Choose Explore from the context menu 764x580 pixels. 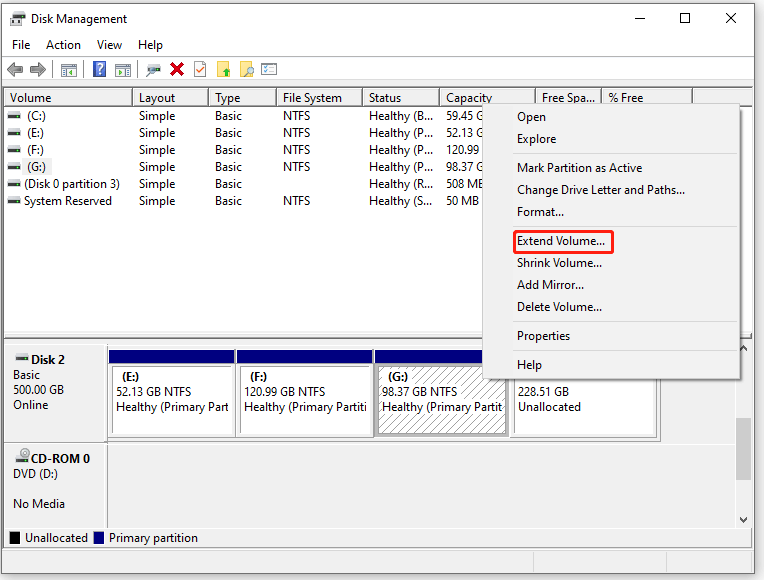point(536,139)
